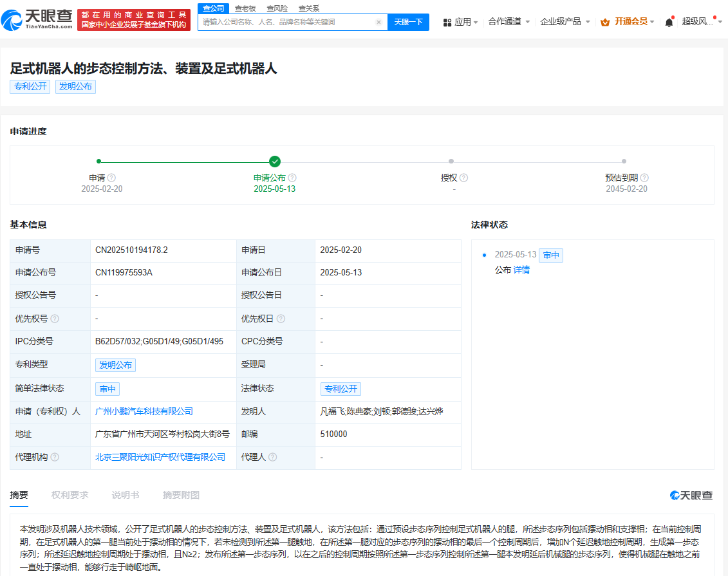Expand the 应用 dropdown menu
This screenshot has height=576, width=728.
pos(461,22)
